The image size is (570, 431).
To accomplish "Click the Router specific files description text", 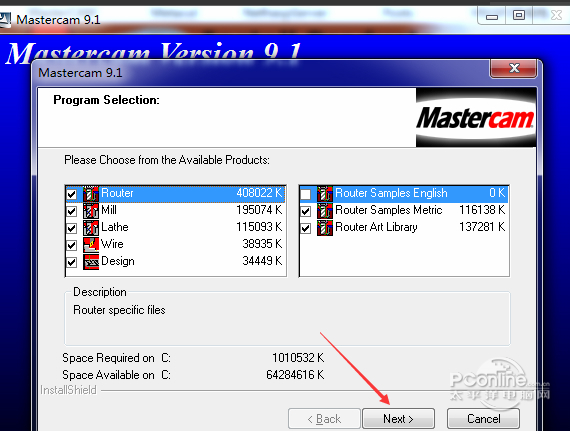I will (x=119, y=310).
